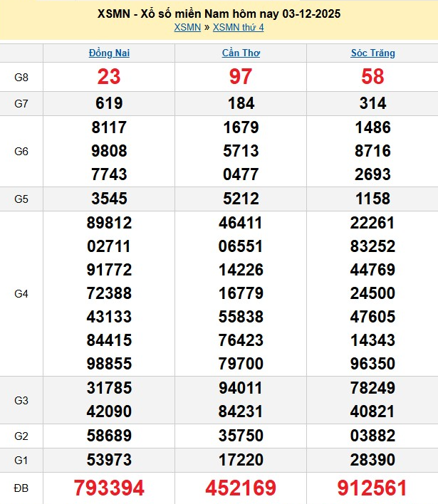Select the Sóc Trăng column header link
Screen dimensions: 438x504
pos(372,53)
